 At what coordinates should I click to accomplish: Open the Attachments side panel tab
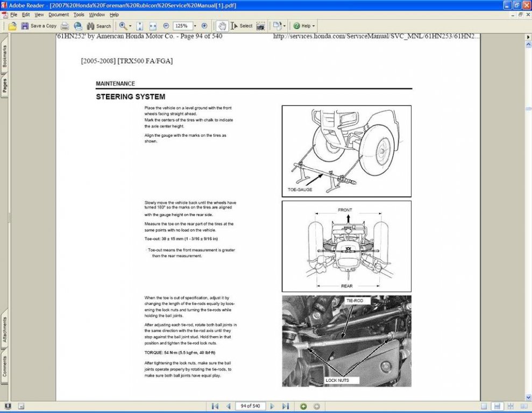point(5,330)
